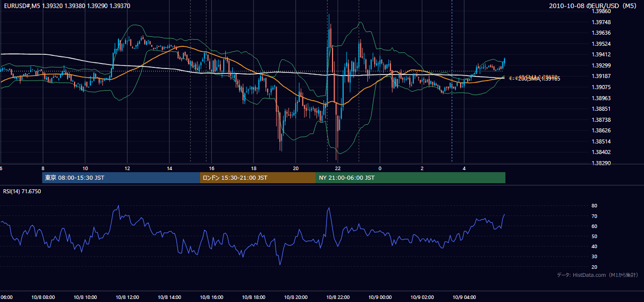Click bottom time label 10/9 02:00
The height and width of the screenshot is (302, 644).
pos(422,297)
